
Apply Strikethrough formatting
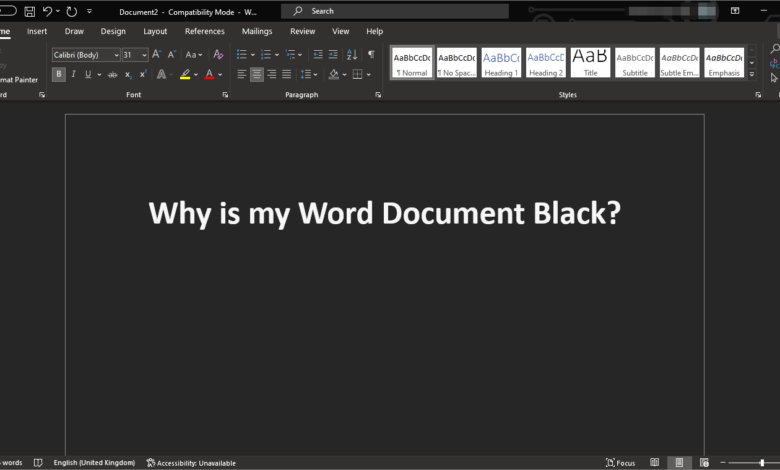112,75
